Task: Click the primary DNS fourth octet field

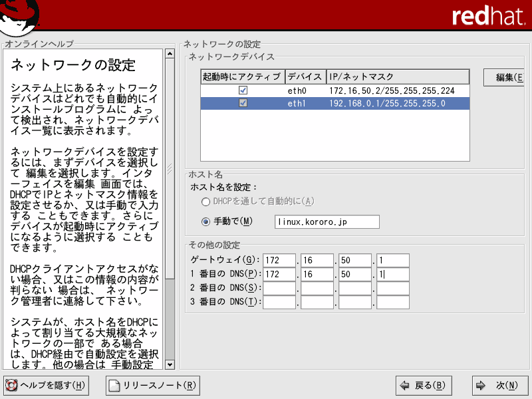Action: click(393, 274)
